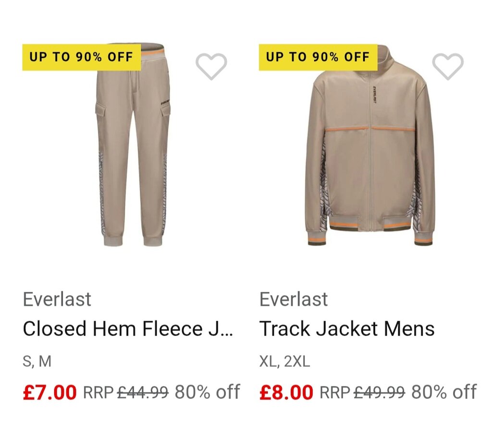Click the S, M sizes text
The height and width of the screenshot is (432, 504).
37,361
